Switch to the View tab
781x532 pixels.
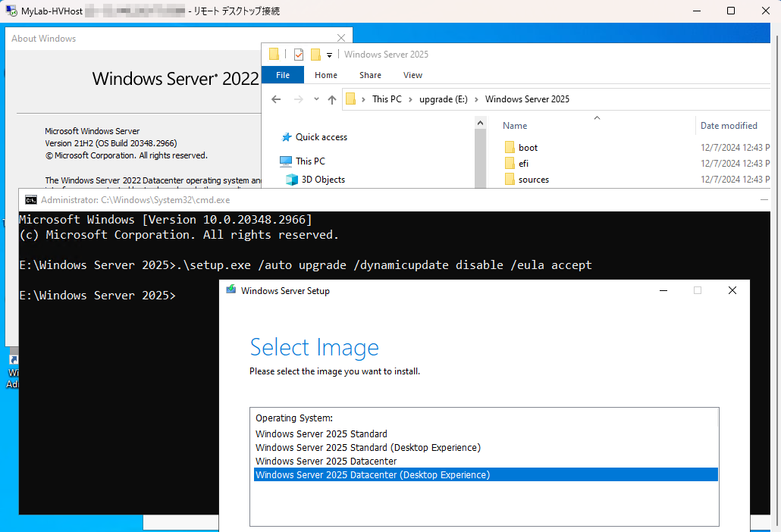click(412, 75)
